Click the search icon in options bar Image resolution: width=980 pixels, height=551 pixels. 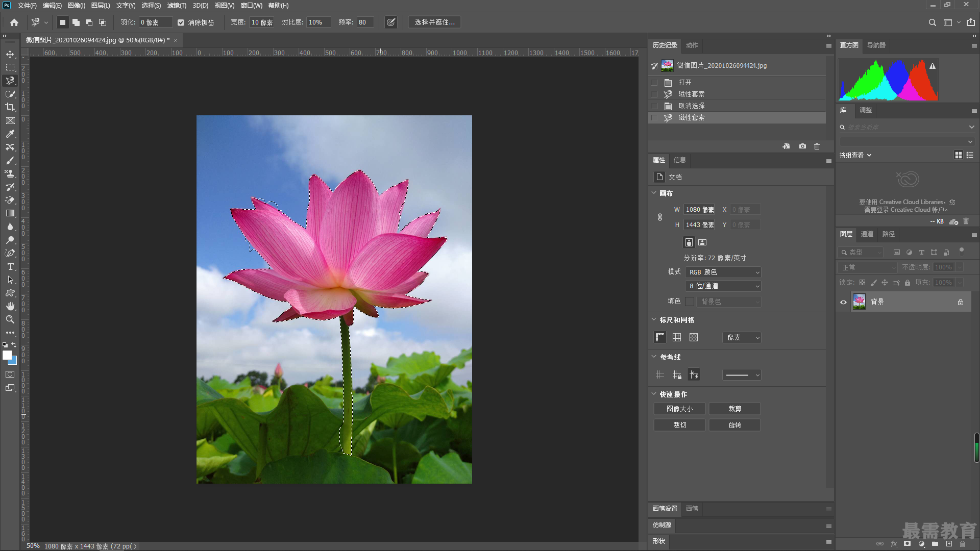[x=932, y=22]
